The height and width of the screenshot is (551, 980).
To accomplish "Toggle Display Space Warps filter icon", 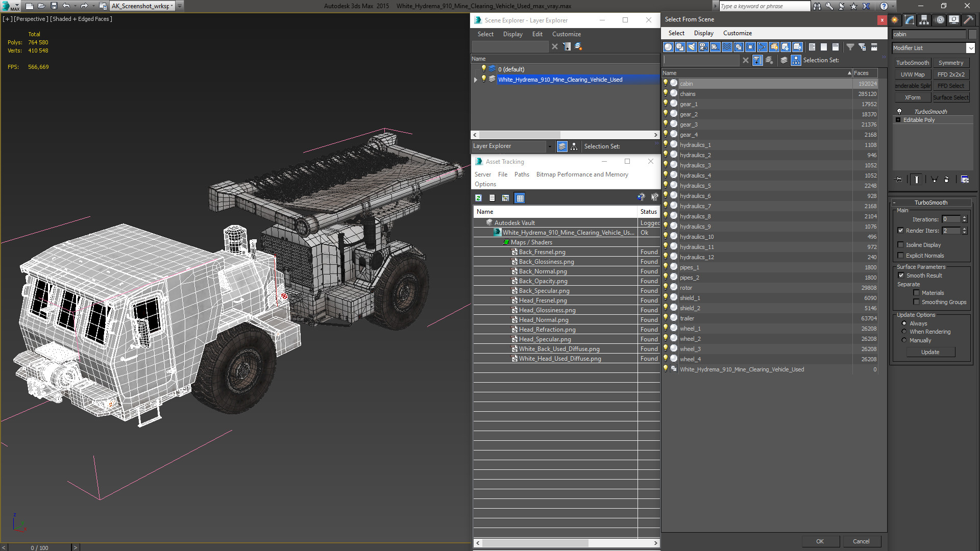I will (x=727, y=47).
